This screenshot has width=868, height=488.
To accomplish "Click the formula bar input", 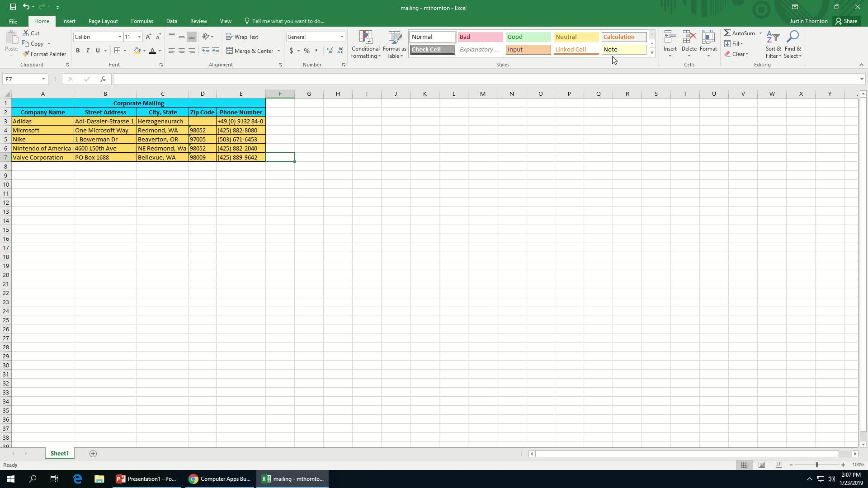I will coord(486,79).
